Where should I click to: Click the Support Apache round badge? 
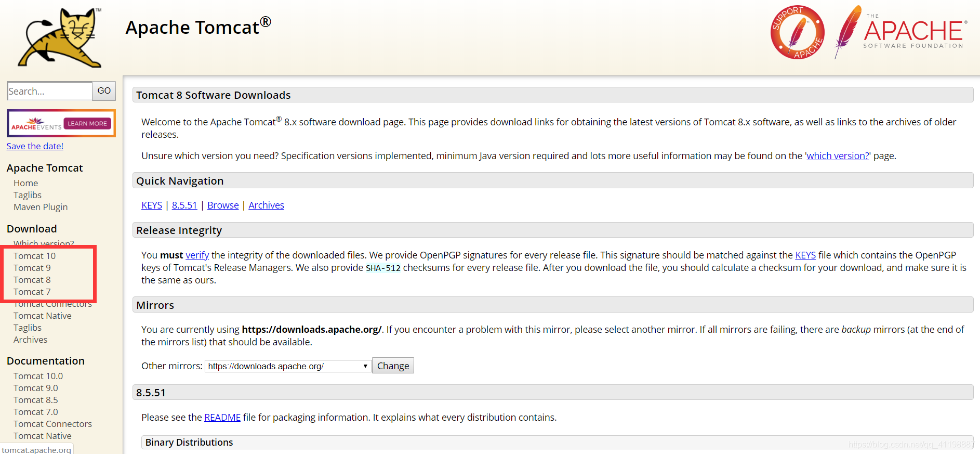coord(797,32)
